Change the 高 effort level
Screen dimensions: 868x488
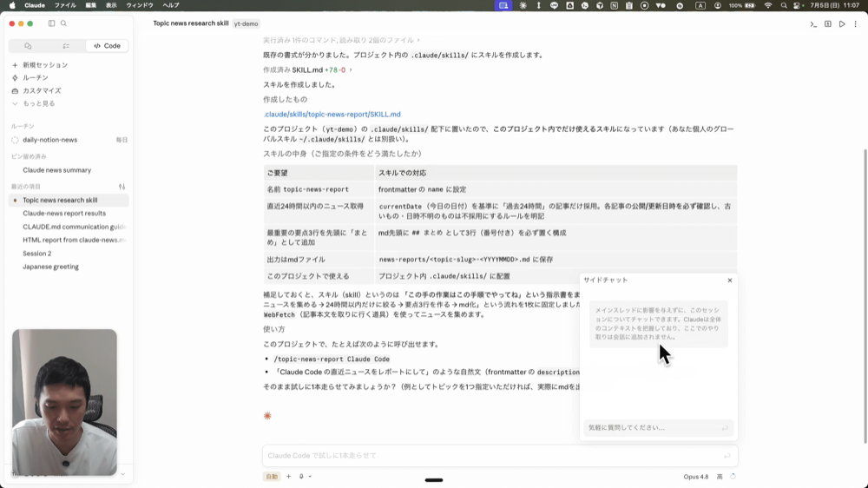click(720, 477)
